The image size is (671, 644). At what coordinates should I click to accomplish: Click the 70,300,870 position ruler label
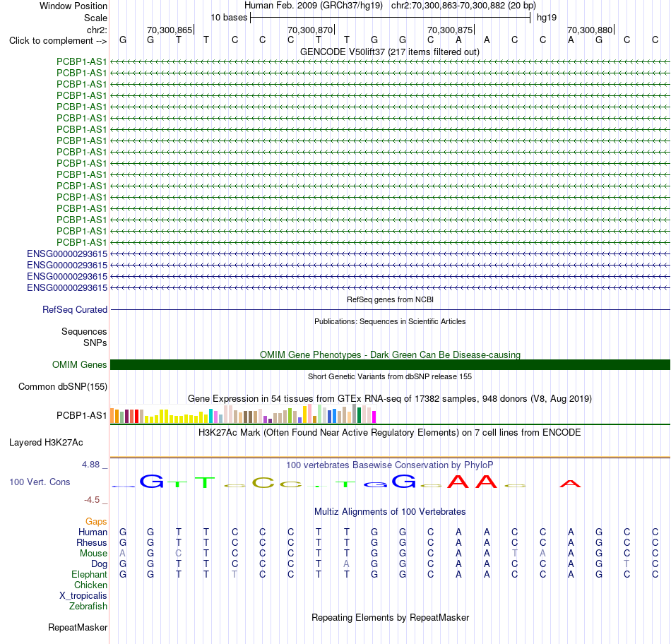tap(310, 30)
